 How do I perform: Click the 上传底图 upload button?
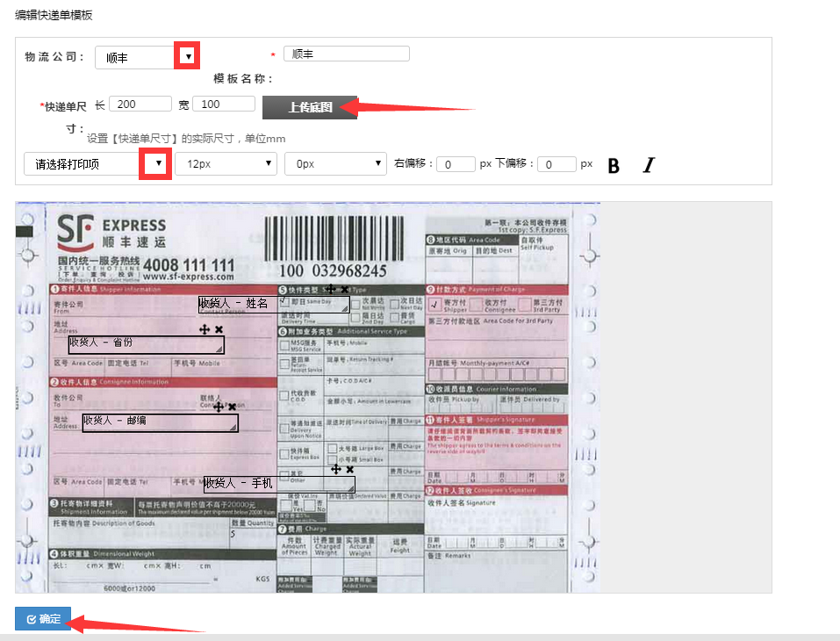[x=310, y=107]
